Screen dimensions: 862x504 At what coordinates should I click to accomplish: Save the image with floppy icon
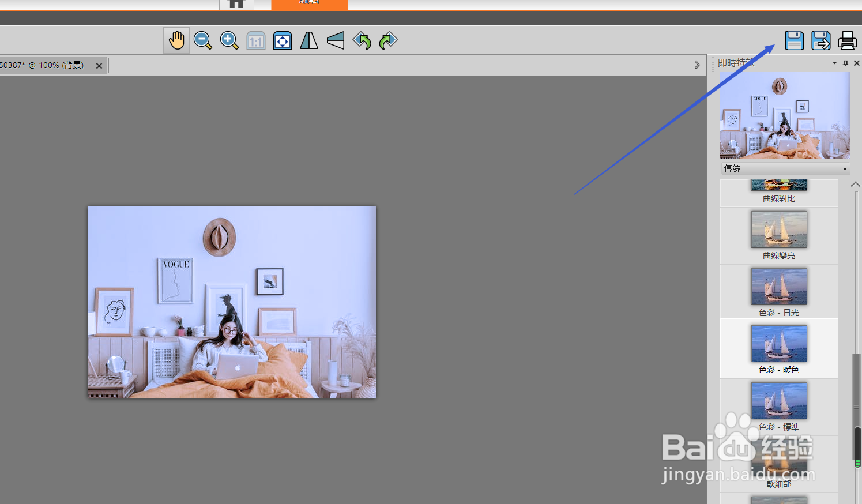tap(795, 40)
